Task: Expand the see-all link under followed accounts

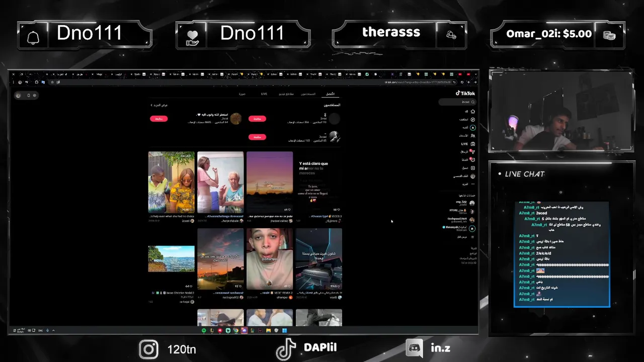Action: 462,237
